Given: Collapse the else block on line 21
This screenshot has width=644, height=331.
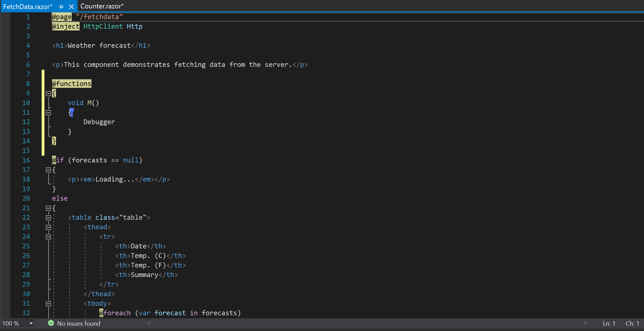Looking at the screenshot, I should (x=48, y=208).
